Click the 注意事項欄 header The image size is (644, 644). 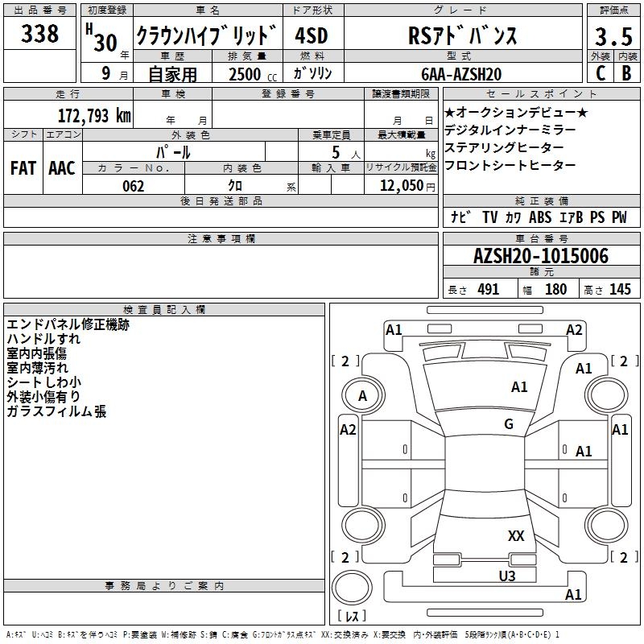(x=221, y=238)
